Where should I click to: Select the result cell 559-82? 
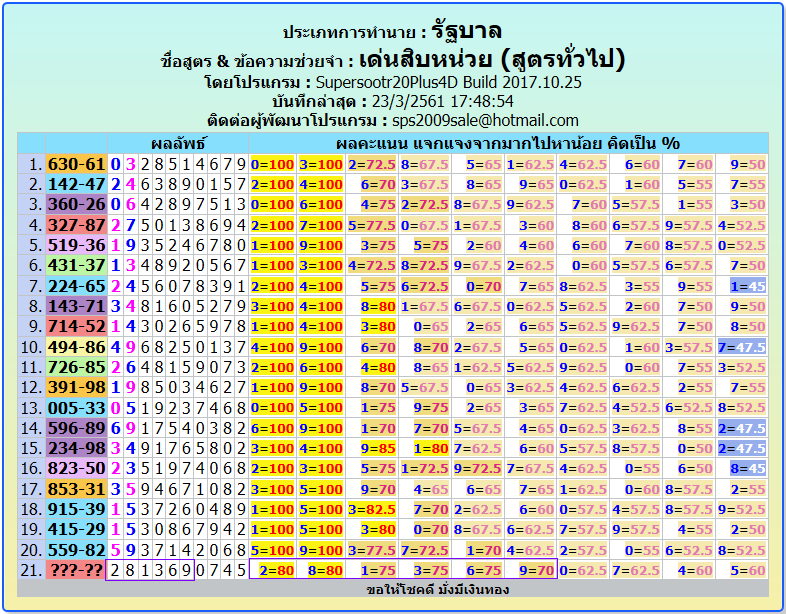coord(76,550)
